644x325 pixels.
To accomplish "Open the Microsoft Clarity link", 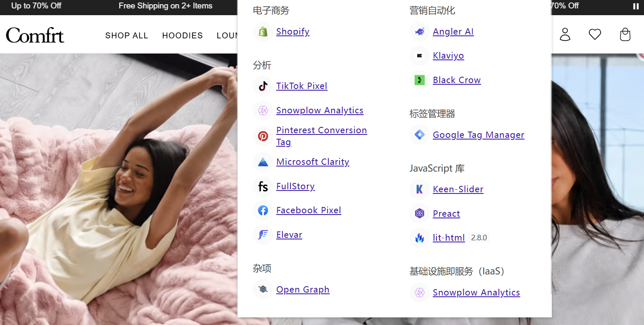I will point(312,162).
